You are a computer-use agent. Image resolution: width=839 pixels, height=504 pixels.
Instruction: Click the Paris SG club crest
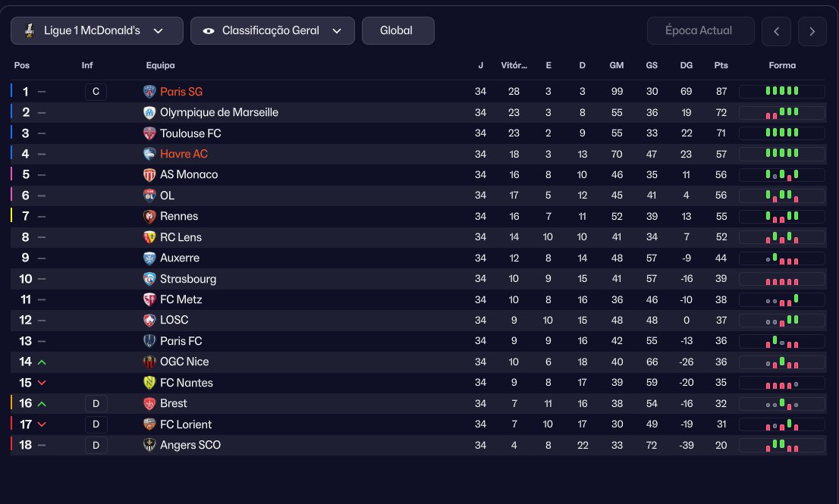tap(149, 92)
